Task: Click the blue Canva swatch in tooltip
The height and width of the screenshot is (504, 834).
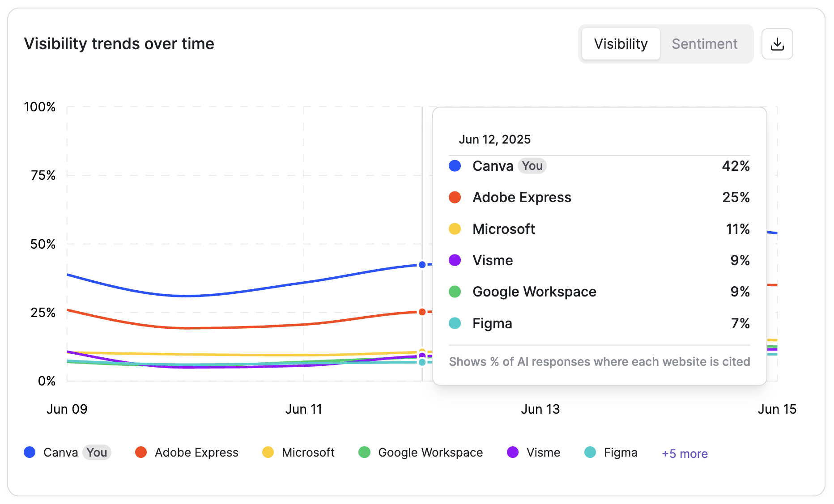Action: coord(455,166)
